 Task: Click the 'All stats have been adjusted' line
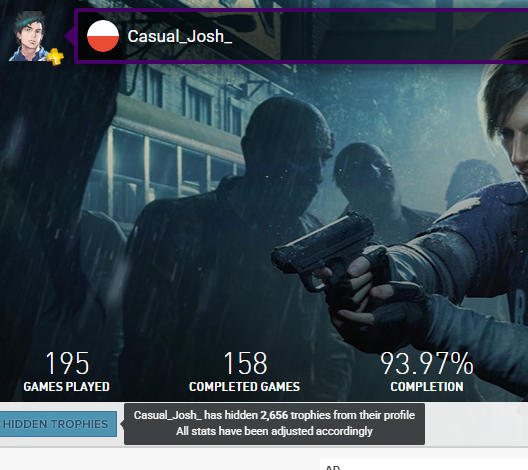tap(274, 431)
